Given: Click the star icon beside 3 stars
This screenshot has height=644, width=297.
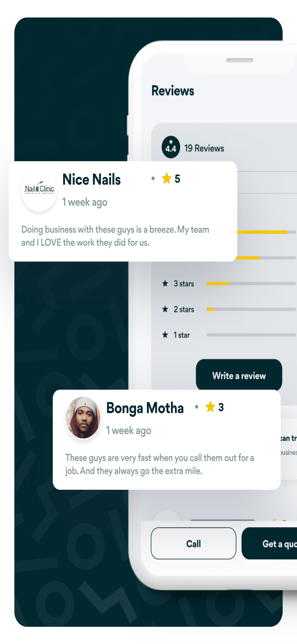Looking at the screenshot, I should 165,284.
